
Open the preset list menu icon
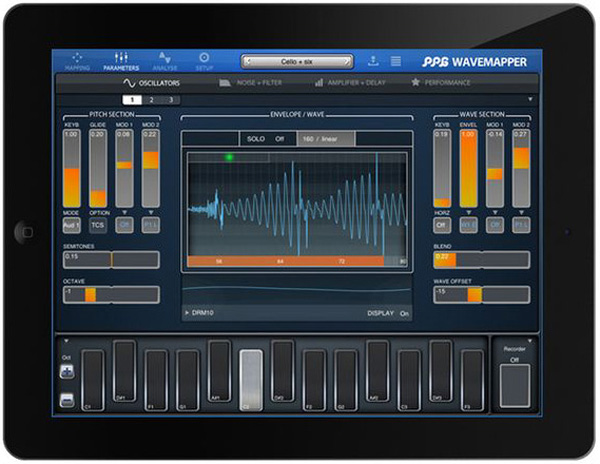396,61
